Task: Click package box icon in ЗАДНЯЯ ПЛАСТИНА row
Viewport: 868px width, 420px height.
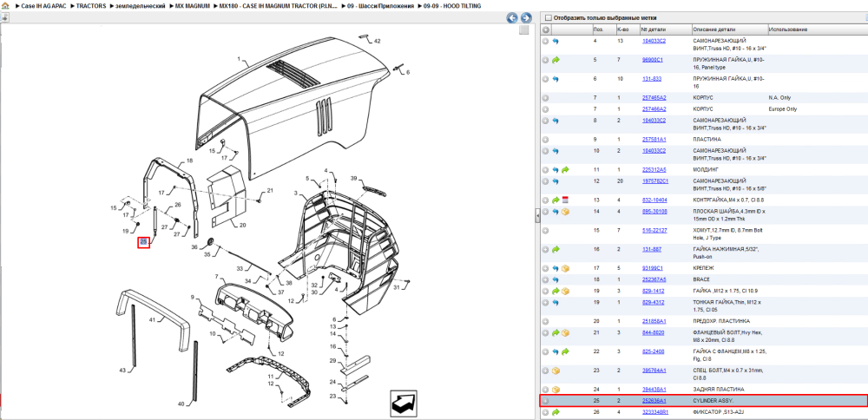Action: tap(556, 390)
